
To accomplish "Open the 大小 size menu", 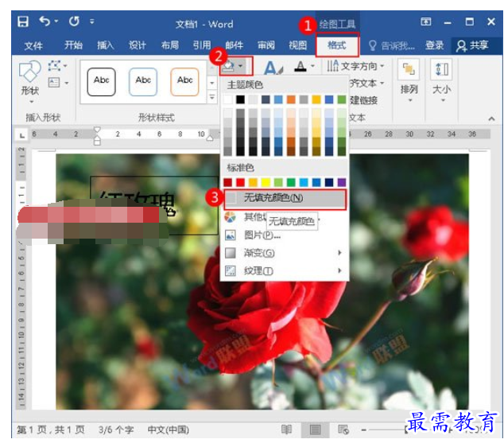I will tap(442, 80).
